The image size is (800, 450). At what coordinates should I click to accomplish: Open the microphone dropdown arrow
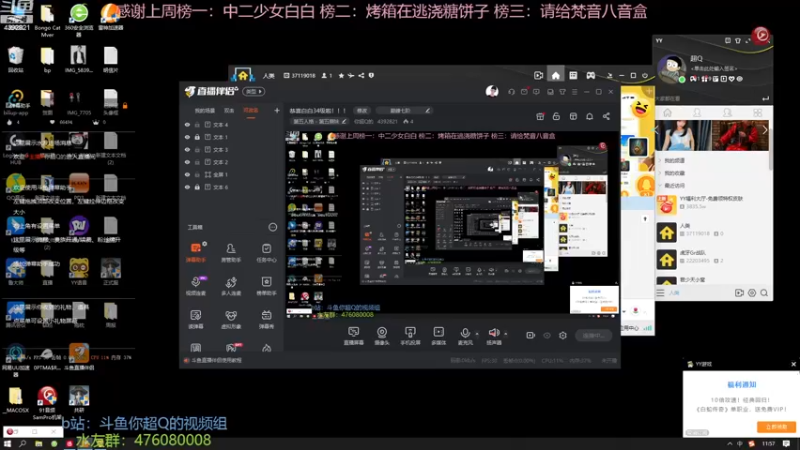point(477,334)
